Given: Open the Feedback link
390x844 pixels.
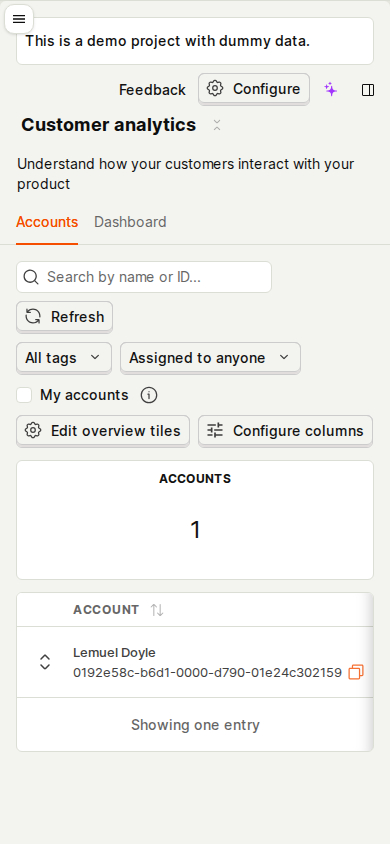Looking at the screenshot, I should (x=152, y=90).
